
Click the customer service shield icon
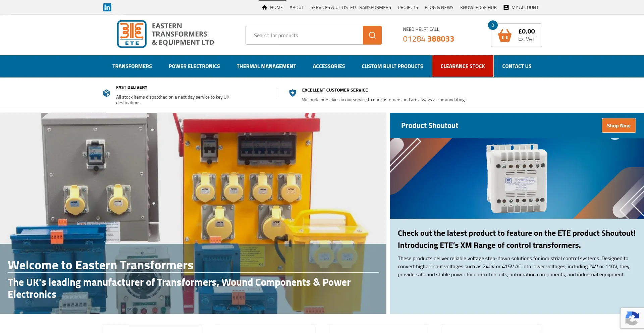(293, 93)
